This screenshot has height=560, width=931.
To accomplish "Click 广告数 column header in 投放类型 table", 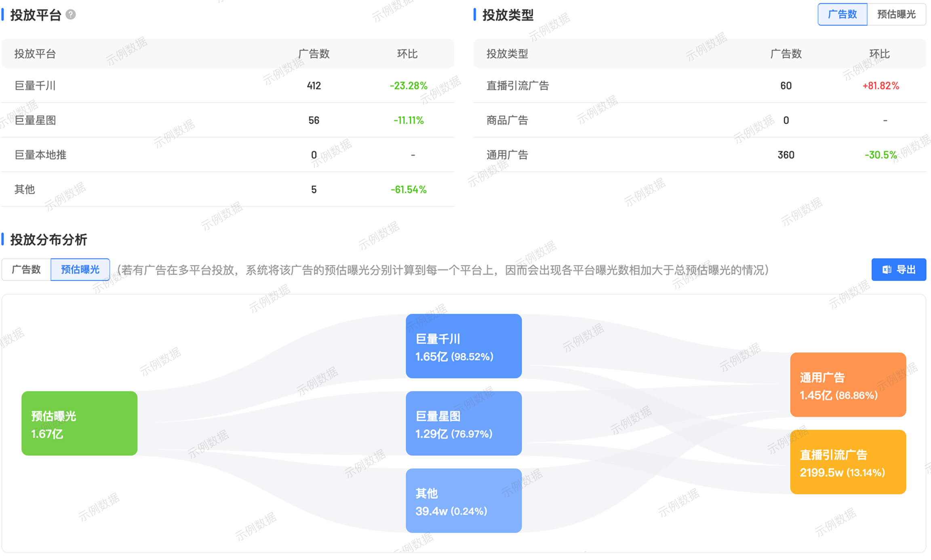I will click(x=786, y=54).
